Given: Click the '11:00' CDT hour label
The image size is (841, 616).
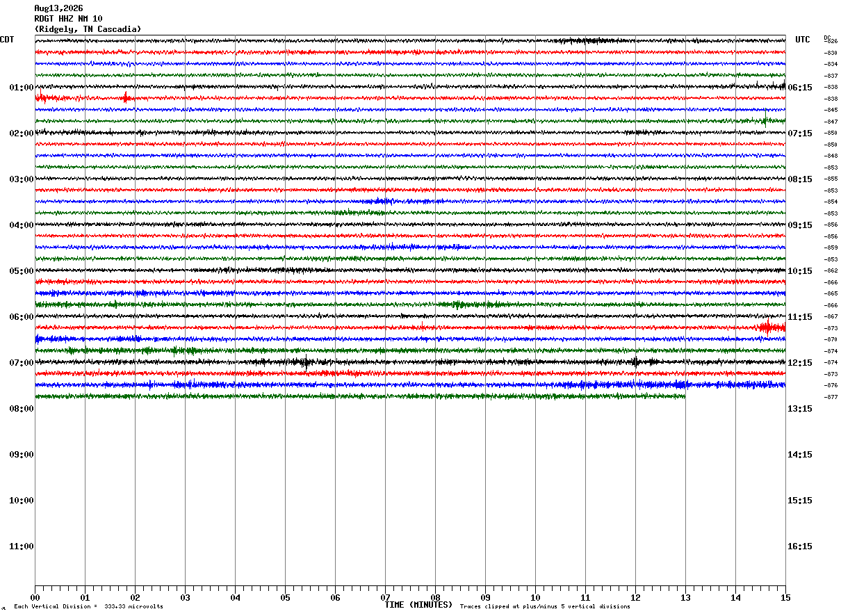Looking at the screenshot, I should click(x=21, y=546).
